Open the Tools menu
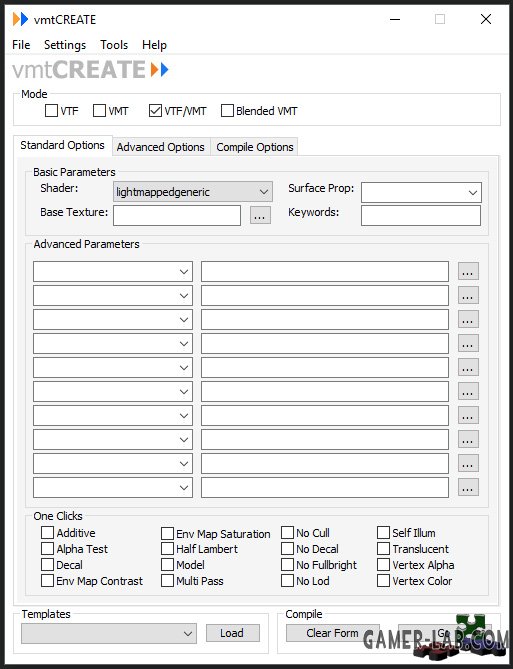Screen dimensions: 513x669 click(x=114, y=45)
